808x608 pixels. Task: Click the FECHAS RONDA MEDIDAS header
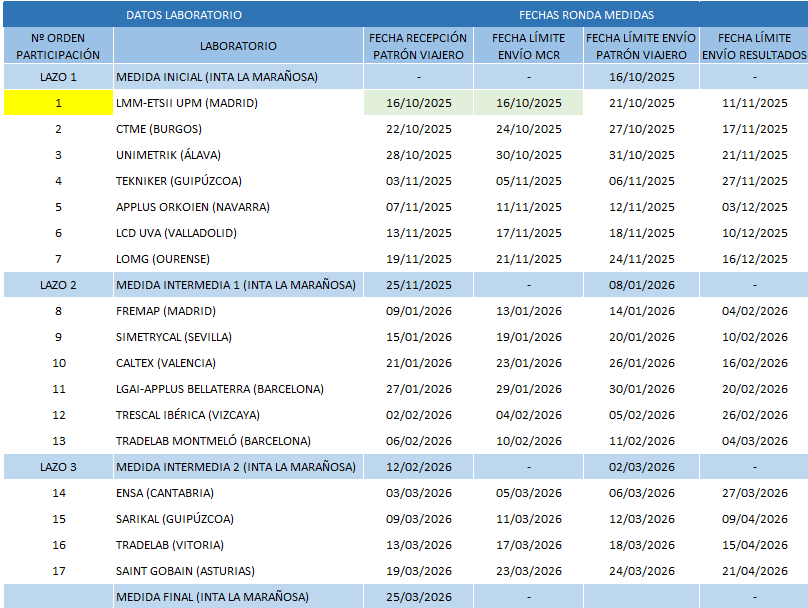(586, 15)
